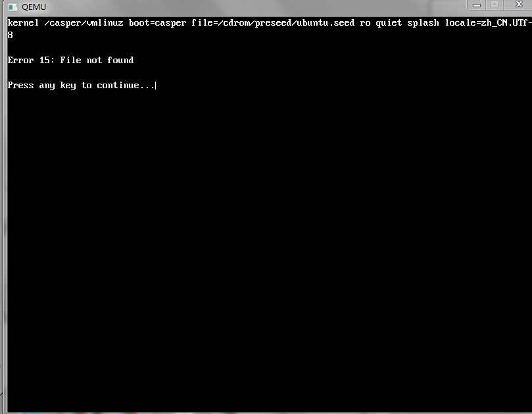Click the 'ro' boot option
This screenshot has height=414, width=532.
pyautogui.click(x=365, y=23)
